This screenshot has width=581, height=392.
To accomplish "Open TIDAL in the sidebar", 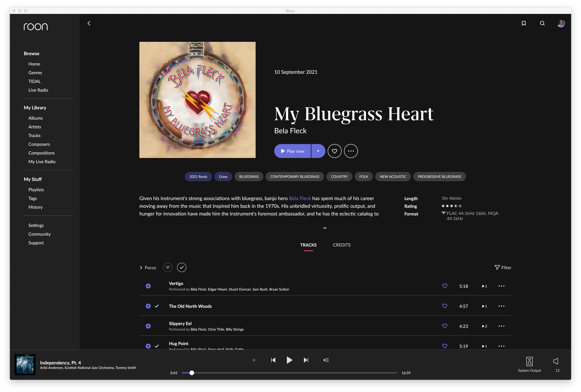I will [x=34, y=81].
